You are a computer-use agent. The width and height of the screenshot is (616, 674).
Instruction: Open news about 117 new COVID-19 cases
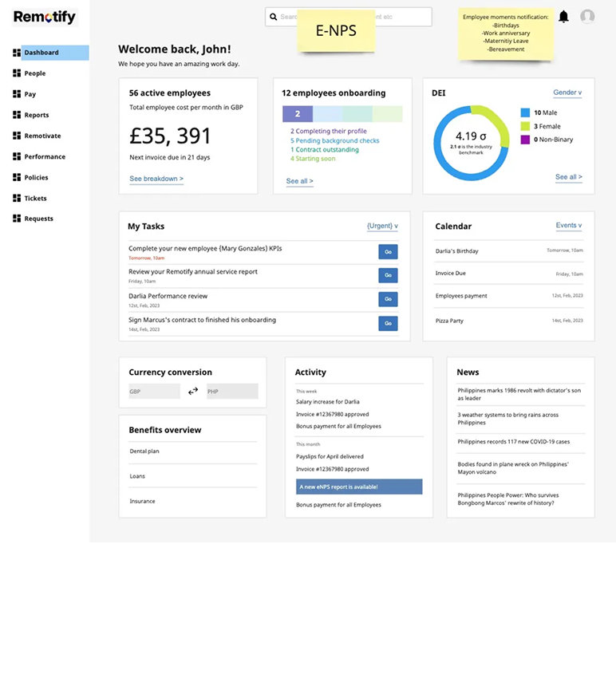(514, 442)
